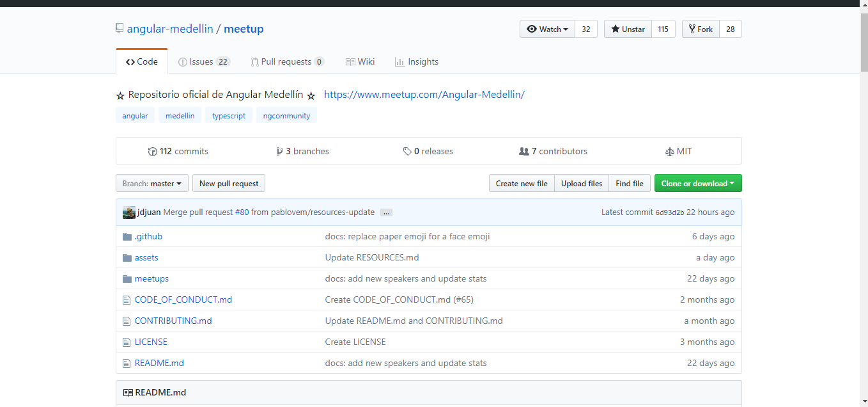Click the CONTRIBUTING.md file icon
This screenshot has width=868, height=407.
click(x=127, y=321)
